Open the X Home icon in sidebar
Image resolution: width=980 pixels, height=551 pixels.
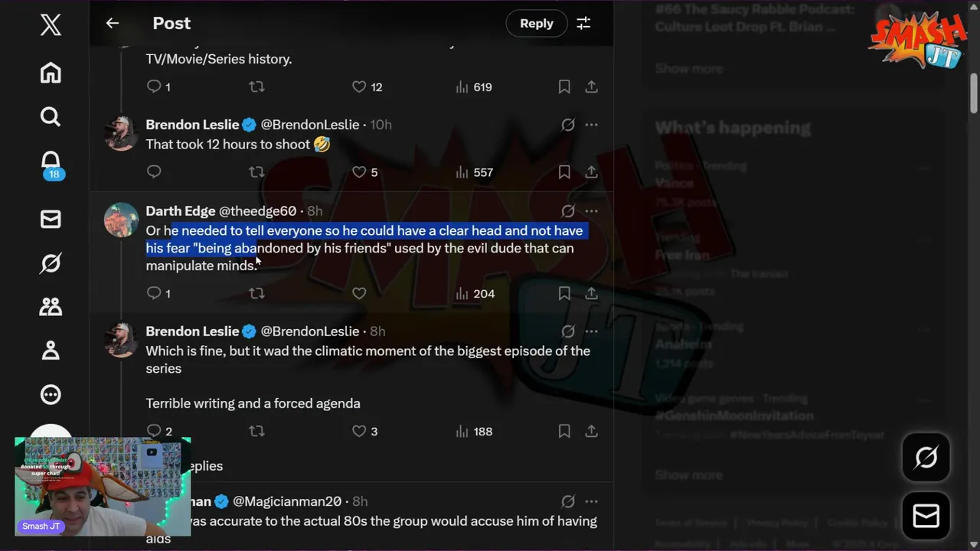pyautogui.click(x=51, y=73)
